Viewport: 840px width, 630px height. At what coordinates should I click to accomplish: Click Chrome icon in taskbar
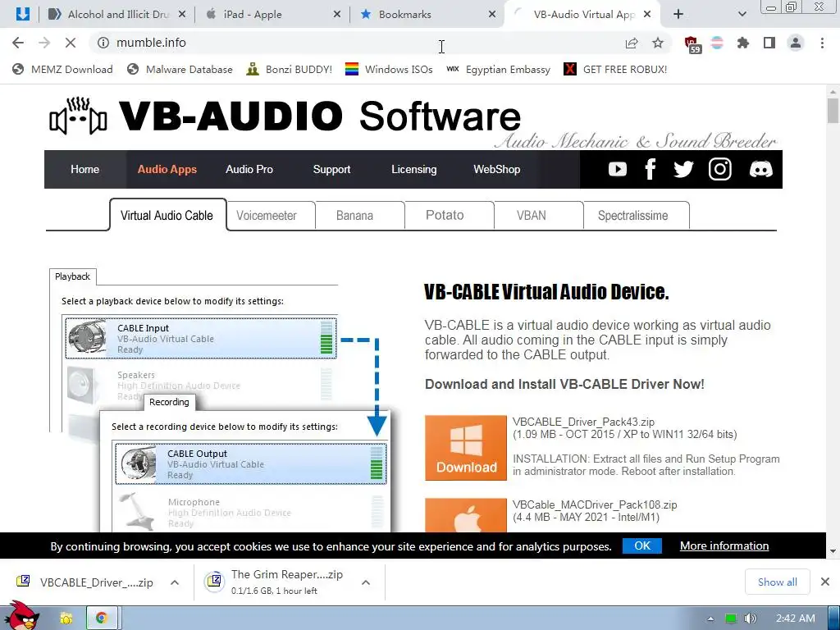click(x=101, y=619)
